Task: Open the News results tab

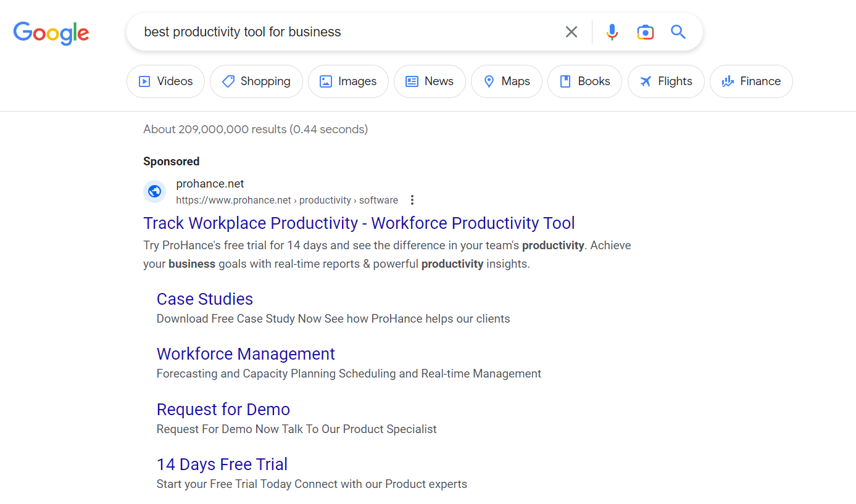Action: [x=430, y=81]
